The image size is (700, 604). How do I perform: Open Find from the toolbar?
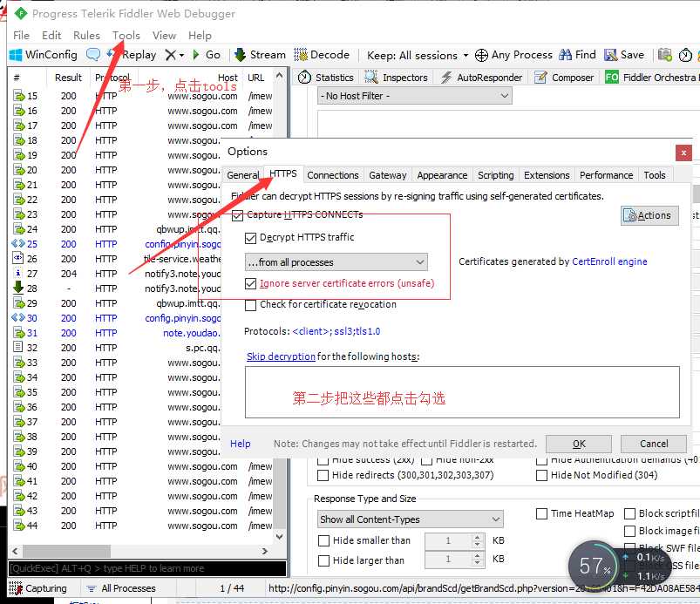click(577, 55)
